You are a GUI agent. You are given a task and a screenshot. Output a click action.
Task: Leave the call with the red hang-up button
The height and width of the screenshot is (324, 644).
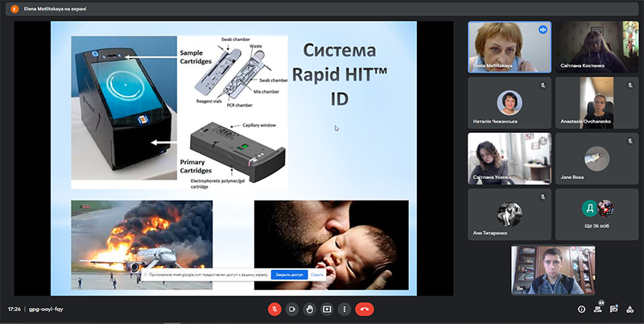(x=365, y=309)
